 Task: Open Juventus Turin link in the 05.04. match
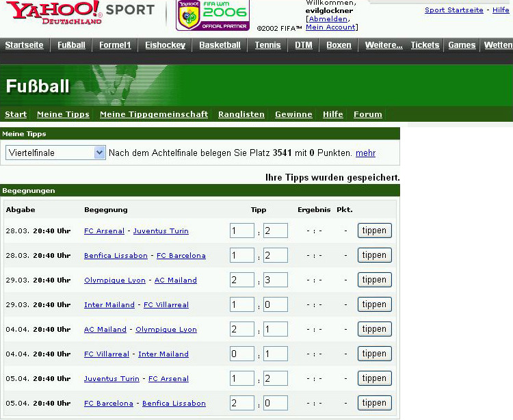pos(111,378)
